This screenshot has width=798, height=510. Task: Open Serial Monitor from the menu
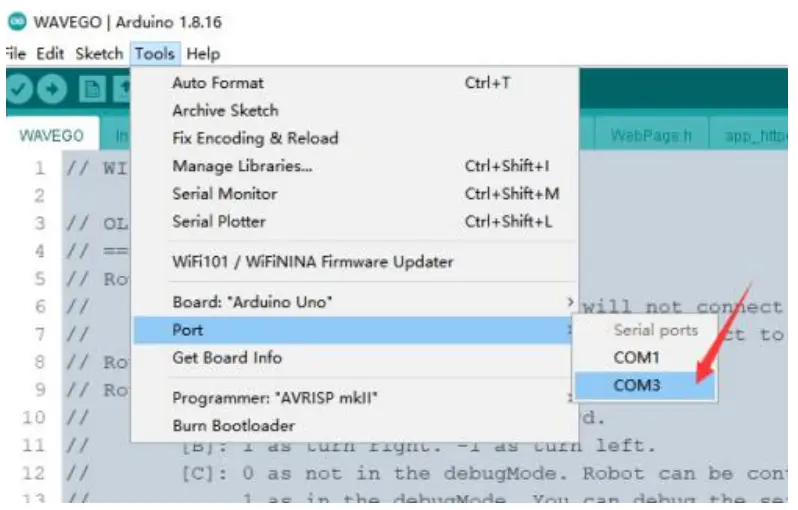(x=225, y=194)
